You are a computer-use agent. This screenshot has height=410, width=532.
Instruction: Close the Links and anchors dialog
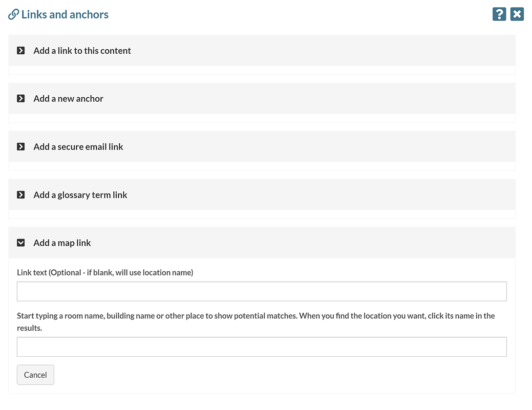point(517,14)
